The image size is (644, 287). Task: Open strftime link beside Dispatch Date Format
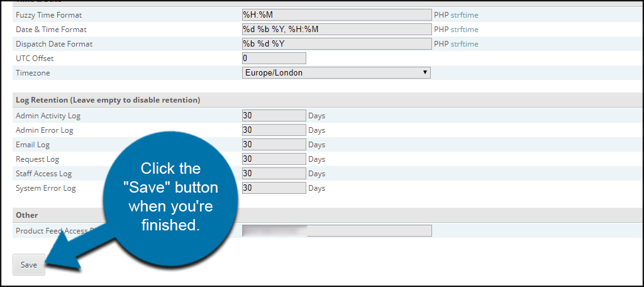pos(465,44)
